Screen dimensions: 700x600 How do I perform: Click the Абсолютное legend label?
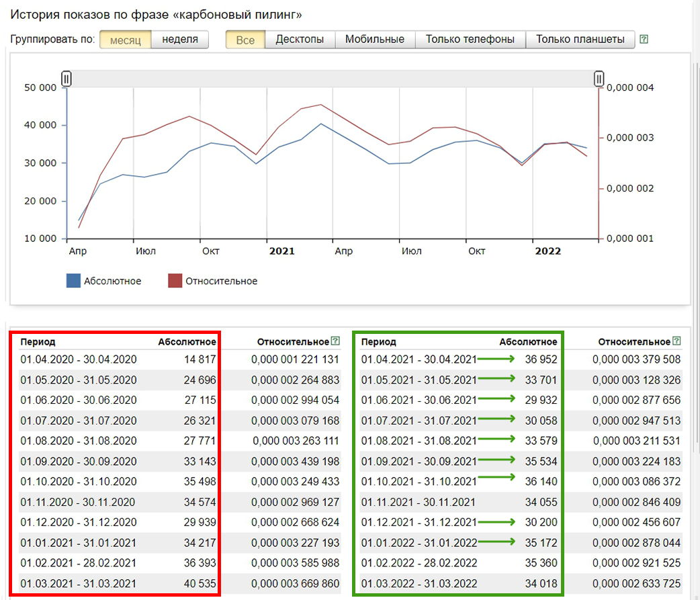[x=112, y=282]
